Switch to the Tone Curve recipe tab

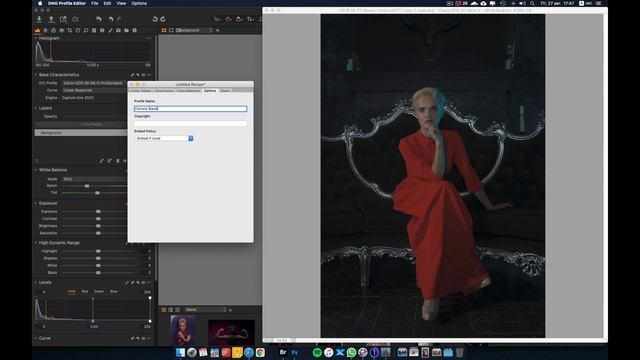[x=164, y=91]
